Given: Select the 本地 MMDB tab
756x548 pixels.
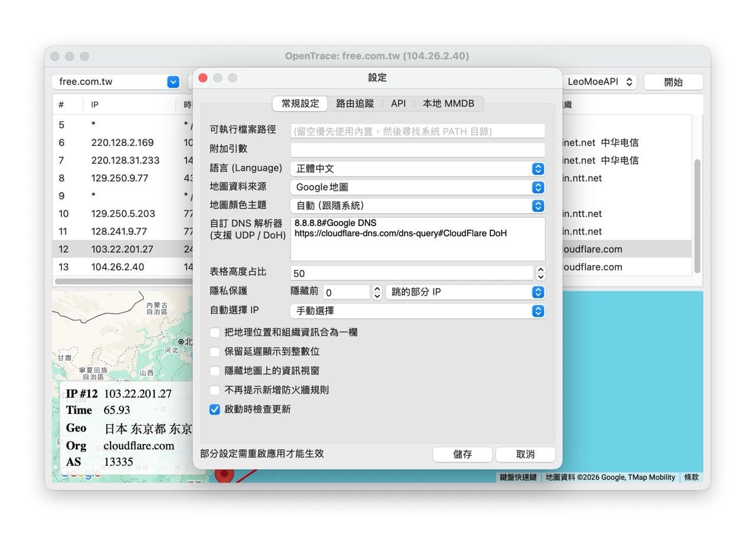Looking at the screenshot, I should tap(448, 103).
